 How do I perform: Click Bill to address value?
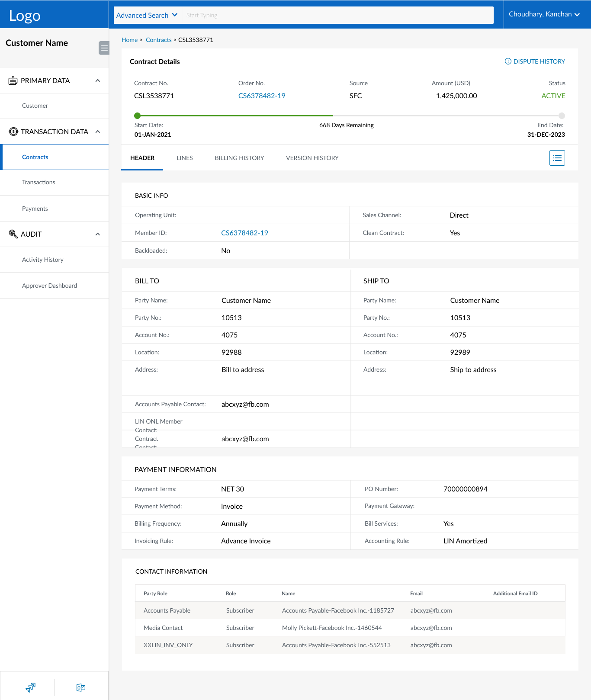point(243,369)
